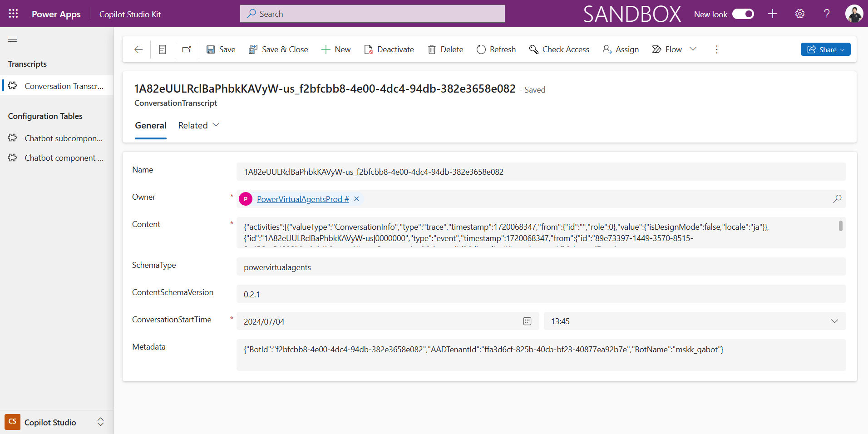Select the General tab
Screen dimensions: 868x434
tap(151, 125)
